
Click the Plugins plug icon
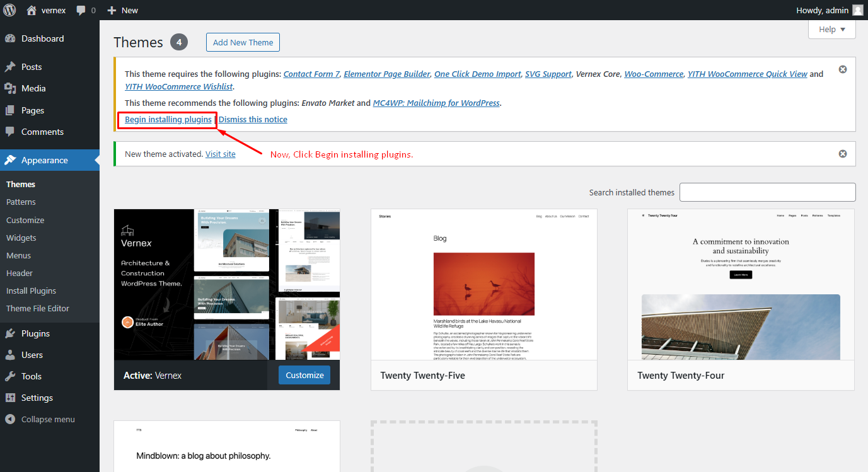[x=10, y=333]
